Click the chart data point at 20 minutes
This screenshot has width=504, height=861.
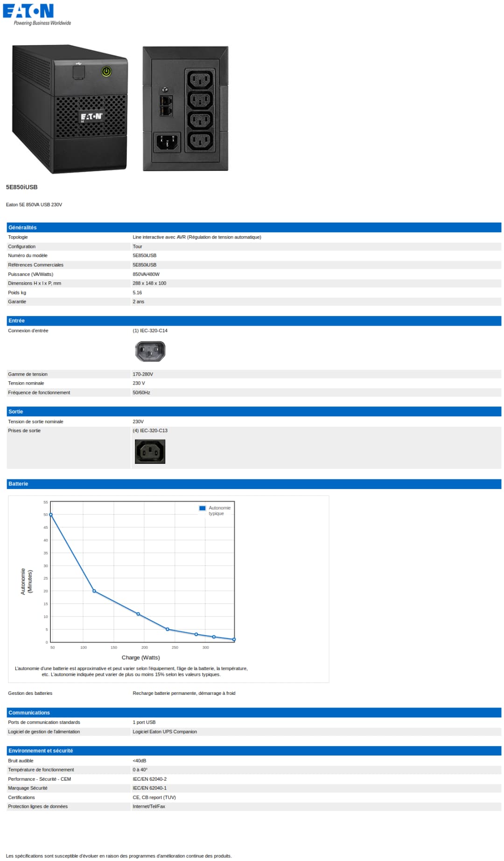click(x=94, y=591)
